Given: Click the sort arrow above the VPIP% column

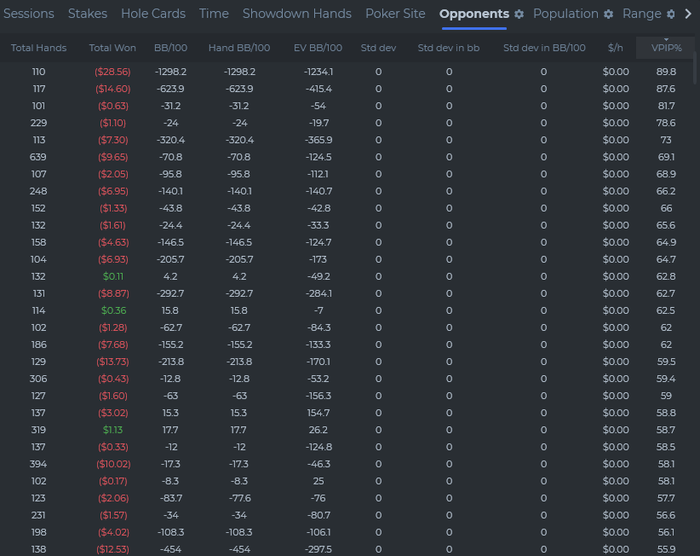Looking at the screenshot, I should [x=666, y=40].
